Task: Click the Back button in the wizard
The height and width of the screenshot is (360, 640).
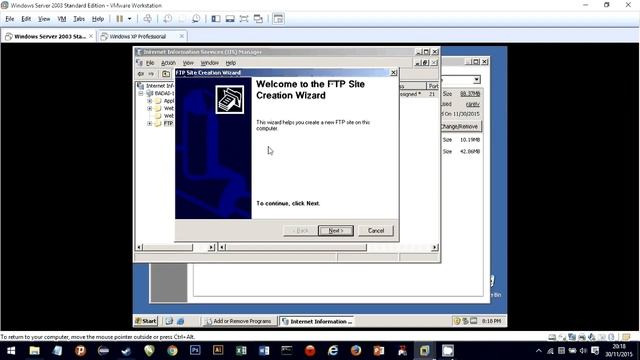Action: (x=300, y=231)
